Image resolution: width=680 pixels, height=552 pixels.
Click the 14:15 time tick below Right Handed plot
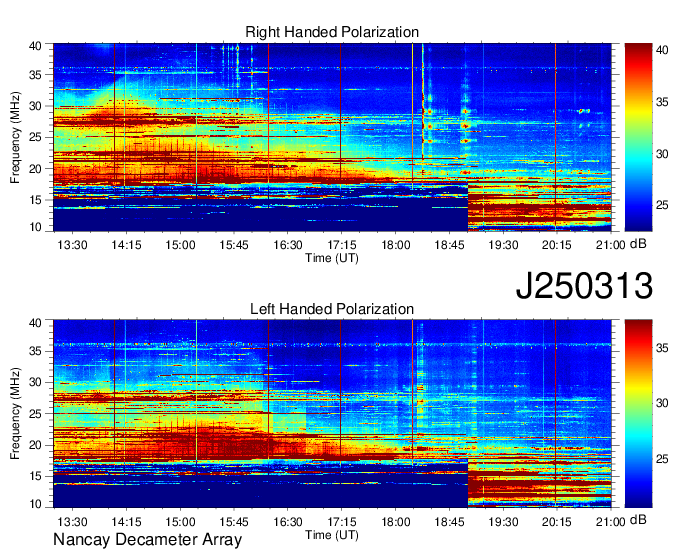tap(126, 245)
